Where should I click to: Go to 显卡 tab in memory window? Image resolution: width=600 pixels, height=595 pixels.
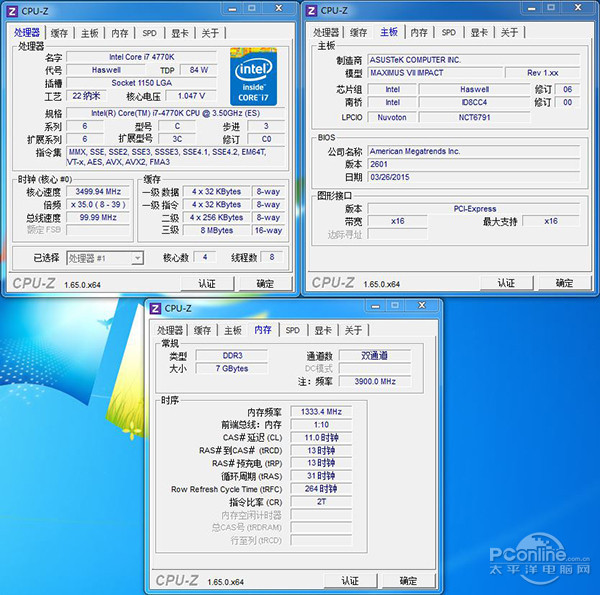point(323,330)
